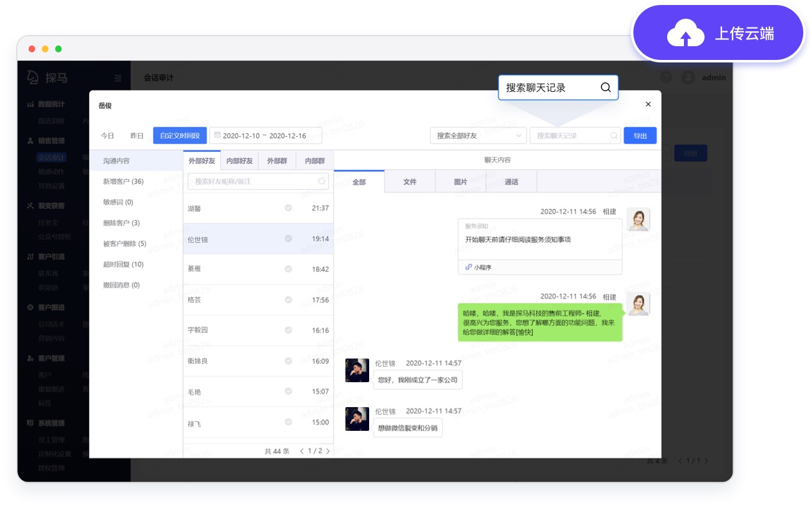Open the 2020-12-10 date range picker
The height and width of the screenshot is (507, 812).
pyautogui.click(x=265, y=135)
